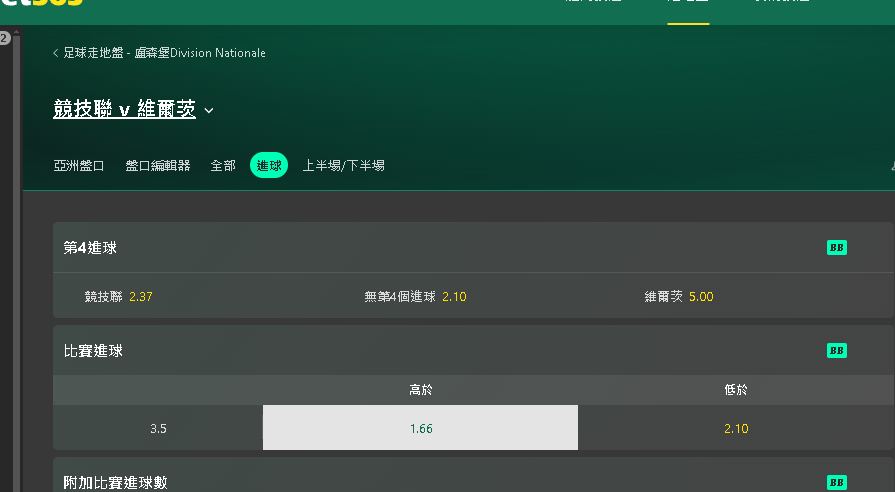
Task: Switch to the 盤口編輯器 tab
Action: coord(158,166)
